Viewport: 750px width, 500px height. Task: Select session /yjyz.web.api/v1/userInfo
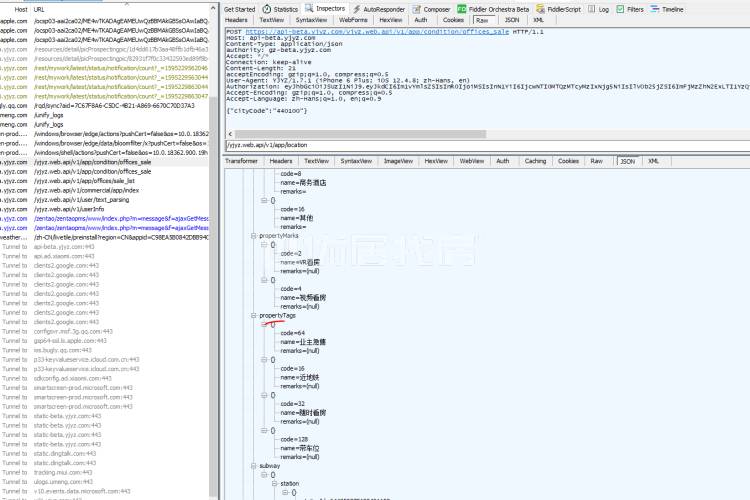point(104,209)
